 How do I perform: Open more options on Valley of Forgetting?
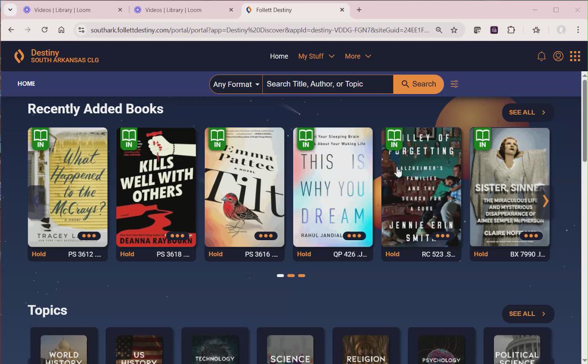click(x=442, y=236)
